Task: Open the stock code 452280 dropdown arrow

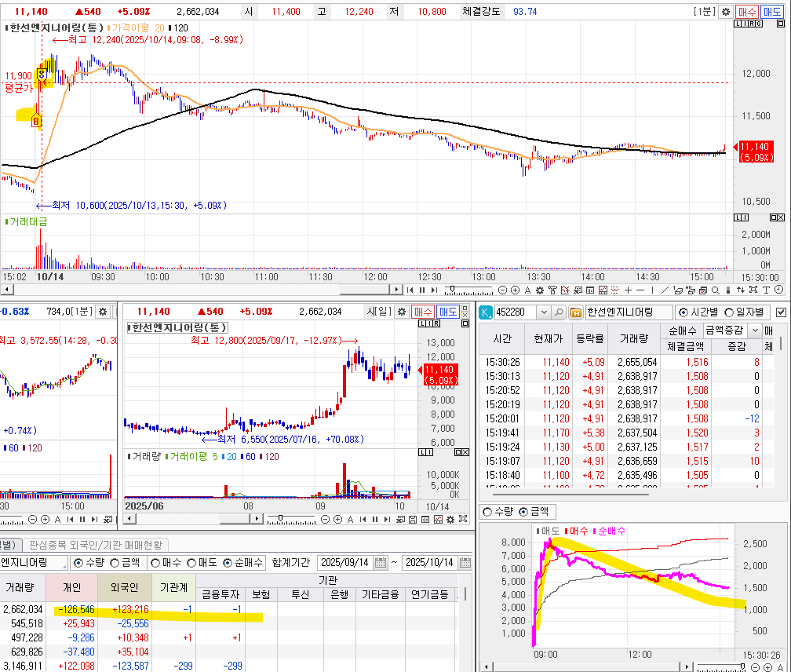Action: [x=544, y=312]
